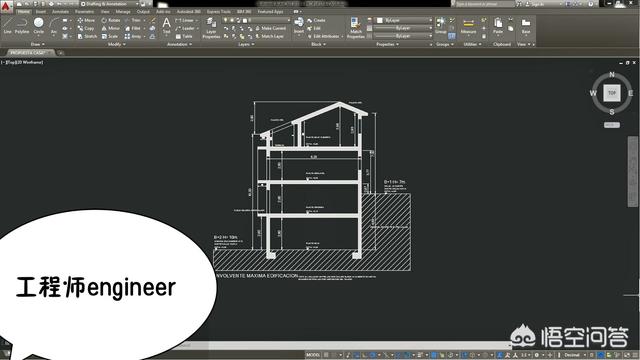Select the Line drawing tool

pyautogui.click(x=7, y=25)
